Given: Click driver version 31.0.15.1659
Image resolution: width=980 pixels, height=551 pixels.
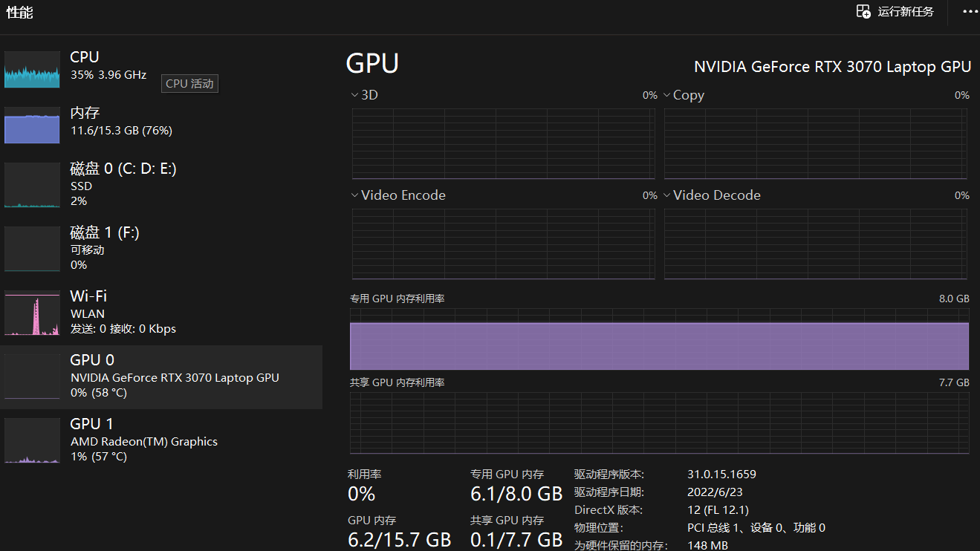Looking at the screenshot, I should click(721, 474).
